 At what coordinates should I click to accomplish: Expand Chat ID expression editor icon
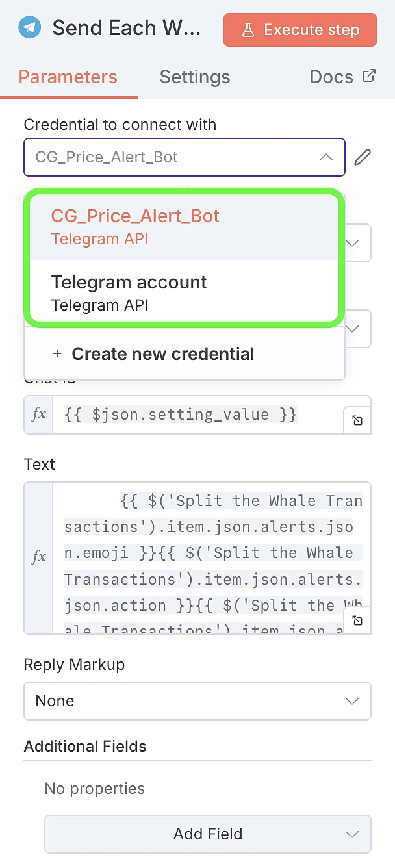click(x=357, y=421)
